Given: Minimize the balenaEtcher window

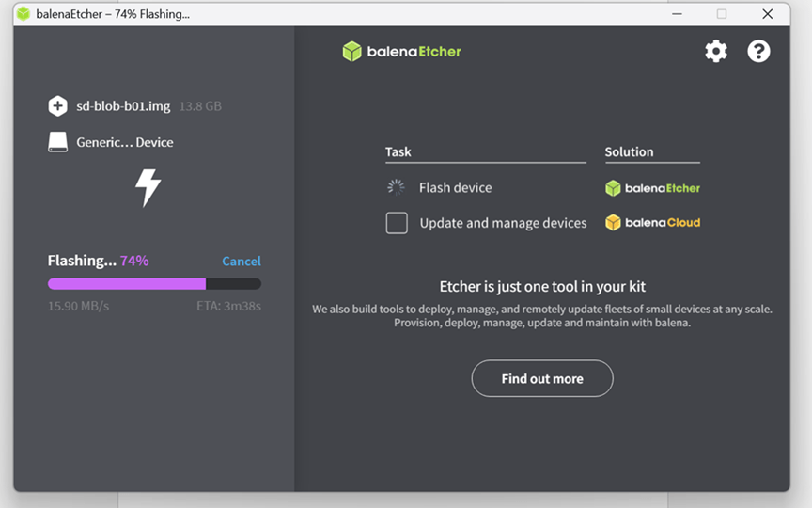Looking at the screenshot, I should (x=677, y=14).
